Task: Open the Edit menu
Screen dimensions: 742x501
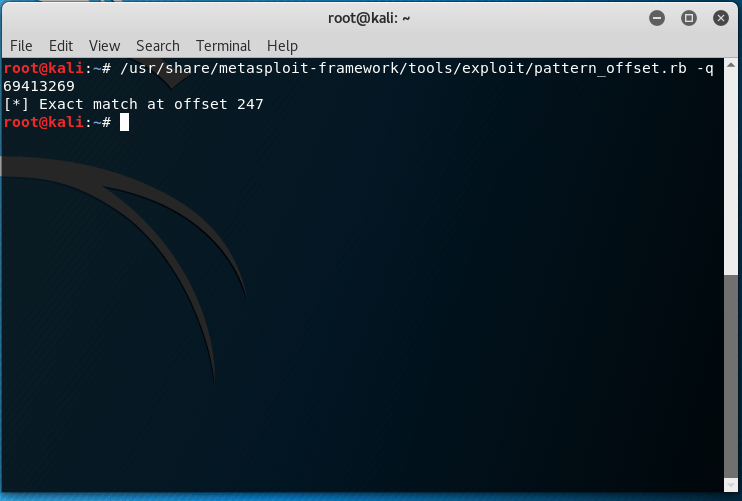Action: pyautogui.click(x=61, y=46)
